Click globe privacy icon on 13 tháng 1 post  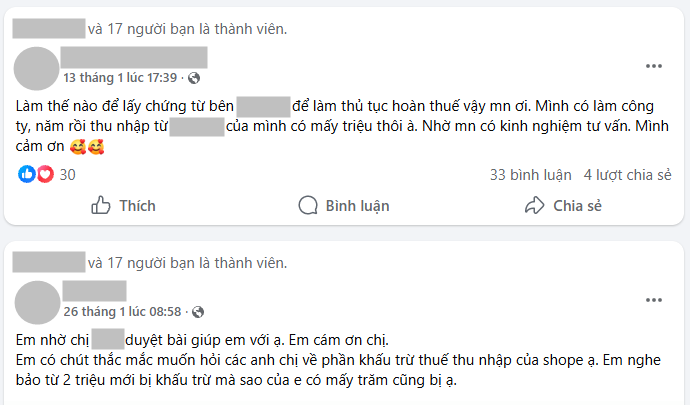[x=194, y=77]
